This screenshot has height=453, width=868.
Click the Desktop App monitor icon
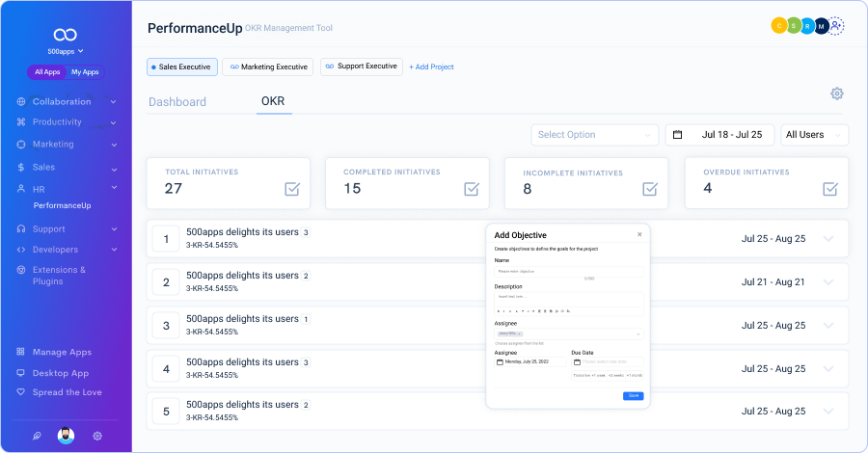pos(21,373)
